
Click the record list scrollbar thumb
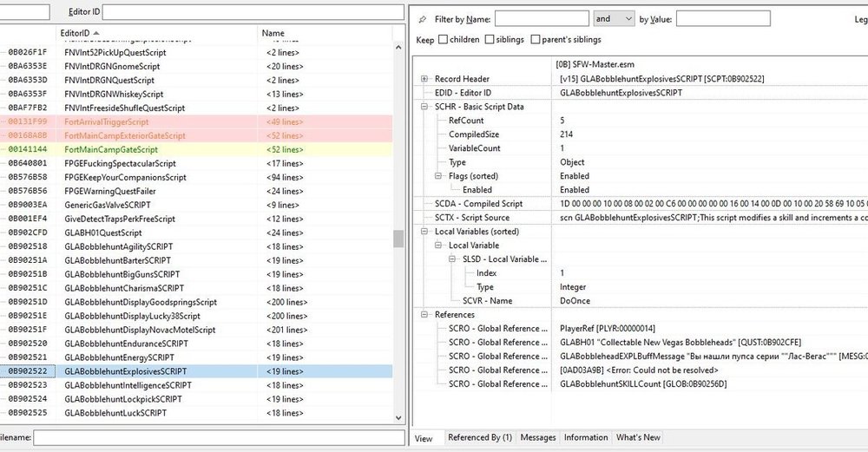click(398, 239)
